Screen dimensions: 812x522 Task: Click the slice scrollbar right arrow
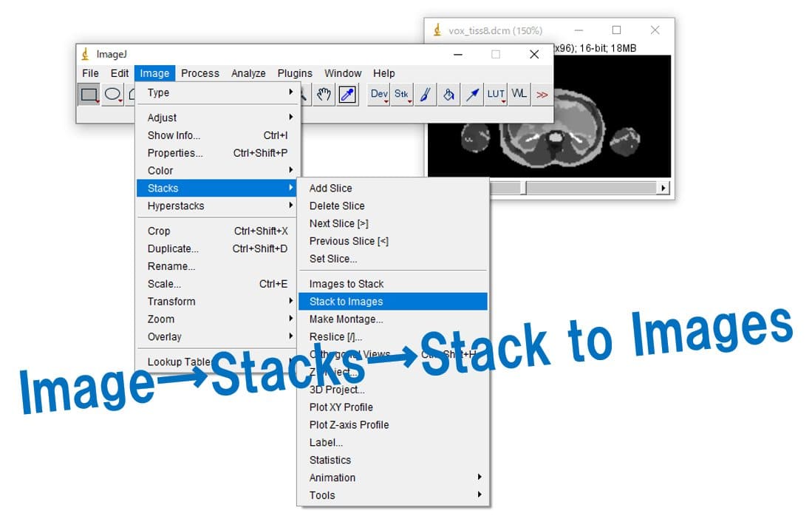663,188
